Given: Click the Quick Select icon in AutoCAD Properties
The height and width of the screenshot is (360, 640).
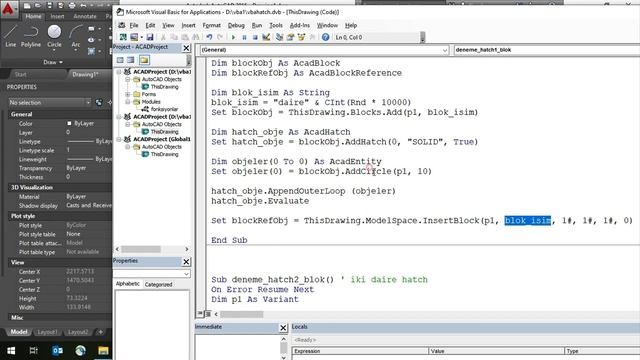Looking at the screenshot, I should pyautogui.click(x=99, y=102).
